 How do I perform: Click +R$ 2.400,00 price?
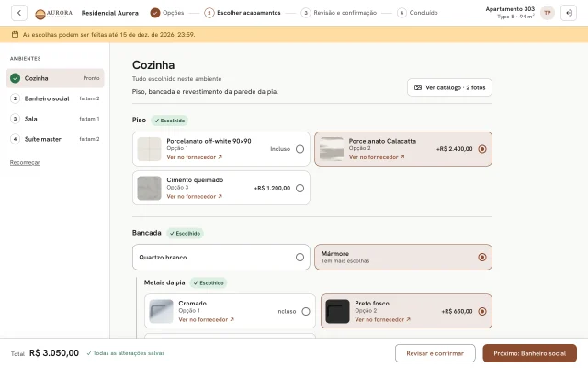tap(455, 149)
